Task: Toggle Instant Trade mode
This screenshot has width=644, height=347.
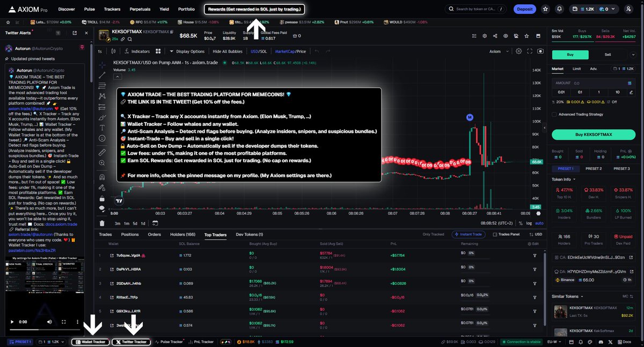Action: coord(469,235)
